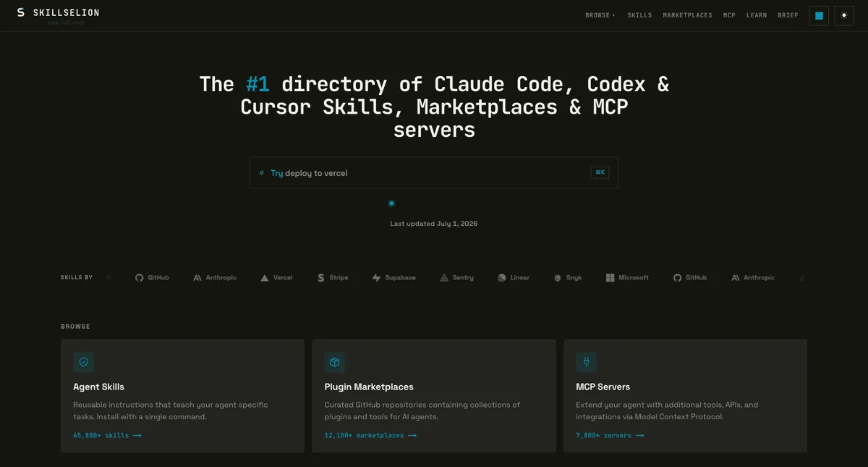Click the shield icon on Agent Skills card
This screenshot has width=868, height=467.
[x=83, y=362]
